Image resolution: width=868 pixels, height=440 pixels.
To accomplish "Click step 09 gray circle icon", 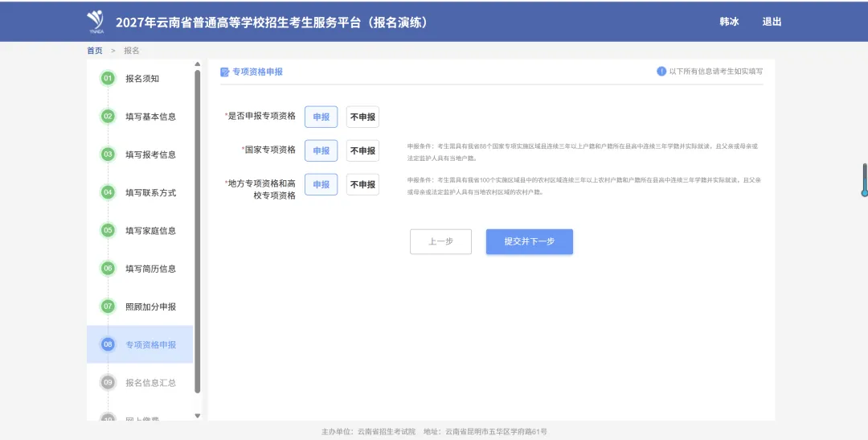I will pyautogui.click(x=108, y=382).
